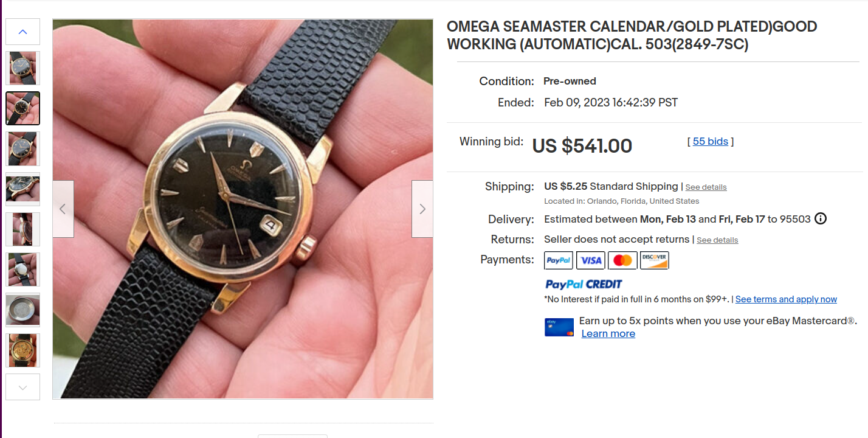This screenshot has height=438, width=868.
Task: Expand thumbnail list with down chevron
Action: [23, 387]
